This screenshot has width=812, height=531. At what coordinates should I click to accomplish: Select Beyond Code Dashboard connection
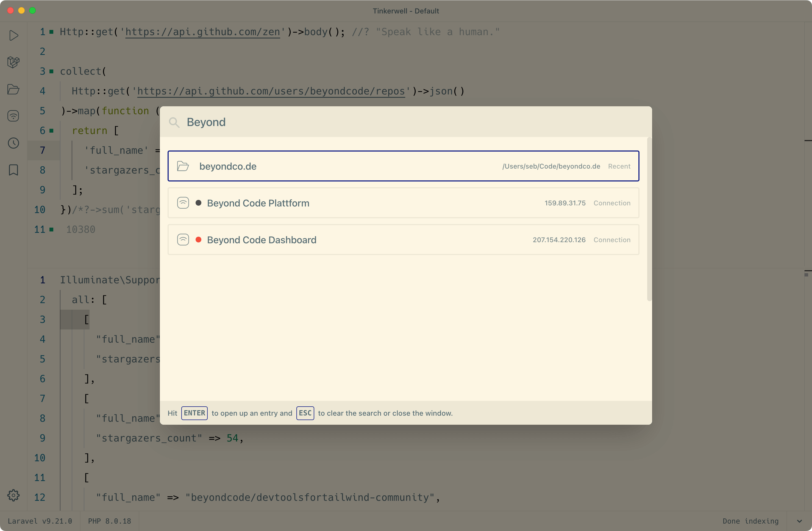(x=403, y=240)
